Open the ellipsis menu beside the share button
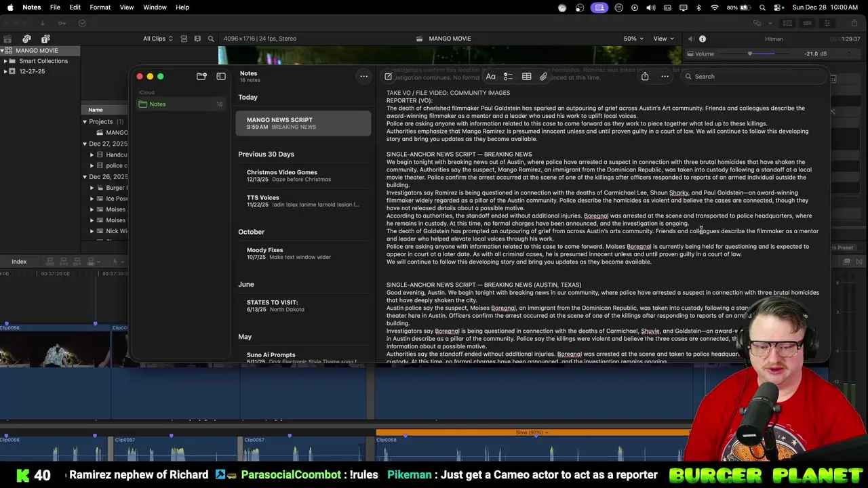 [665, 77]
